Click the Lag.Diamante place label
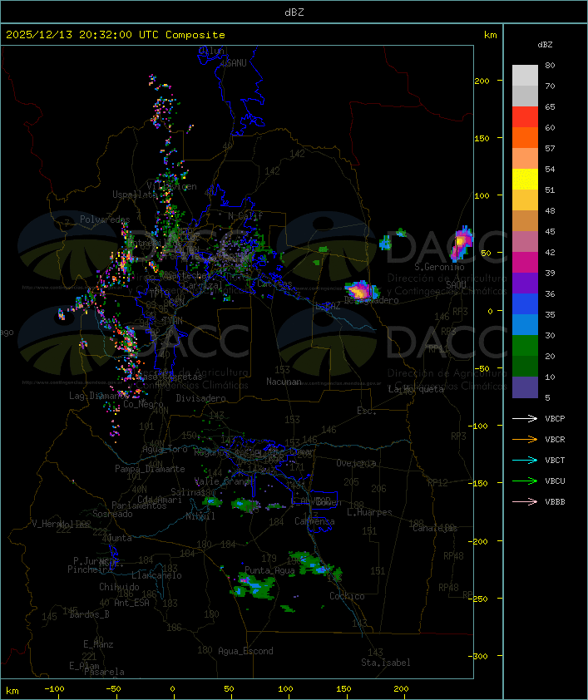The width and height of the screenshot is (588, 700). click(99, 396)
